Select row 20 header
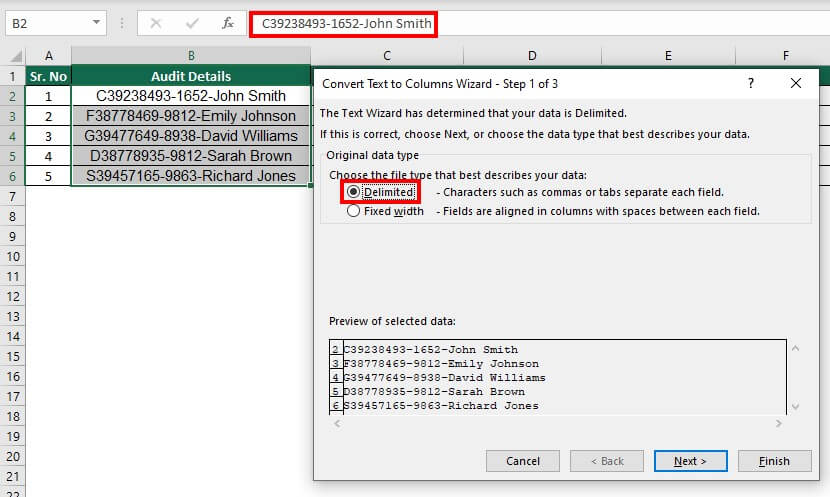Image resolution: width=830 pixels, height=497 pixels. tap(12, 456)
